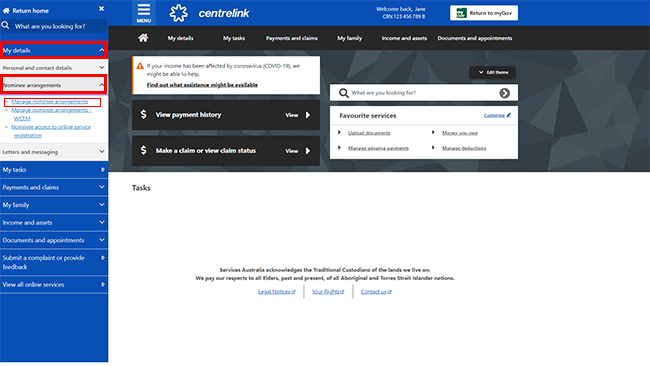This screenshot has height=366, width=650.
Task: Click the sidebar 'What are you looking for?' field
Action: [54, 26]
